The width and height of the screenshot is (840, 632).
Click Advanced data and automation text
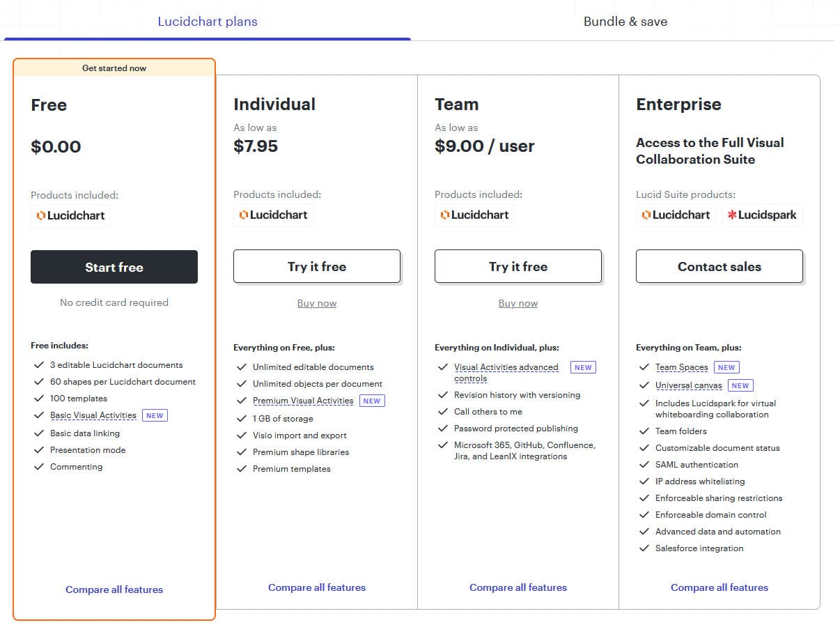point(718,532)
